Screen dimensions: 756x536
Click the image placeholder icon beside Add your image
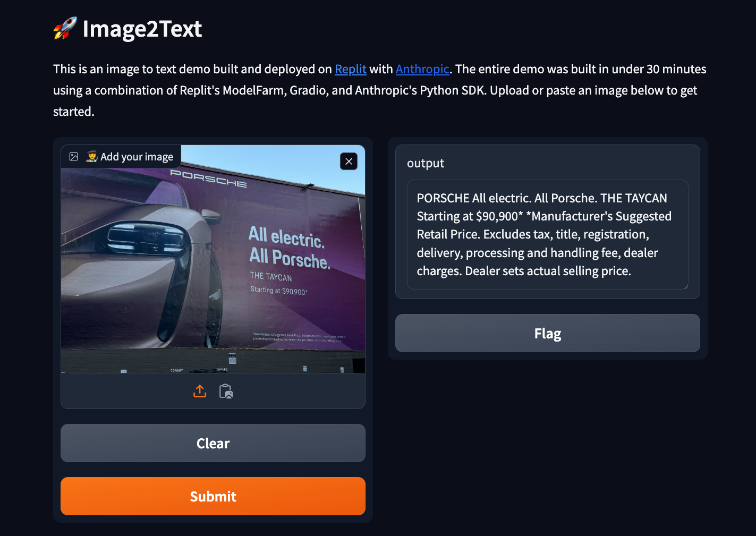pyautogui.click(x=74, y=156)
